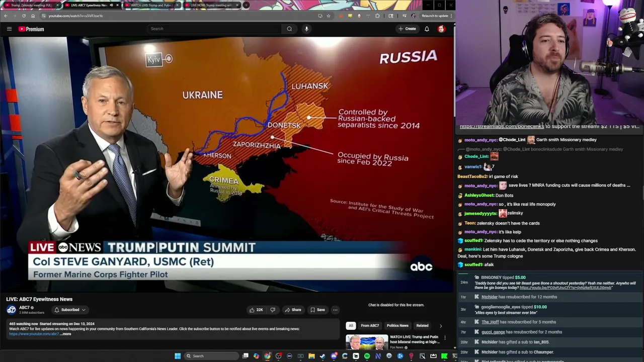The image size is (644, 362).
Task: Open Chrome from the taskbar
Action: tap(267, 356)
